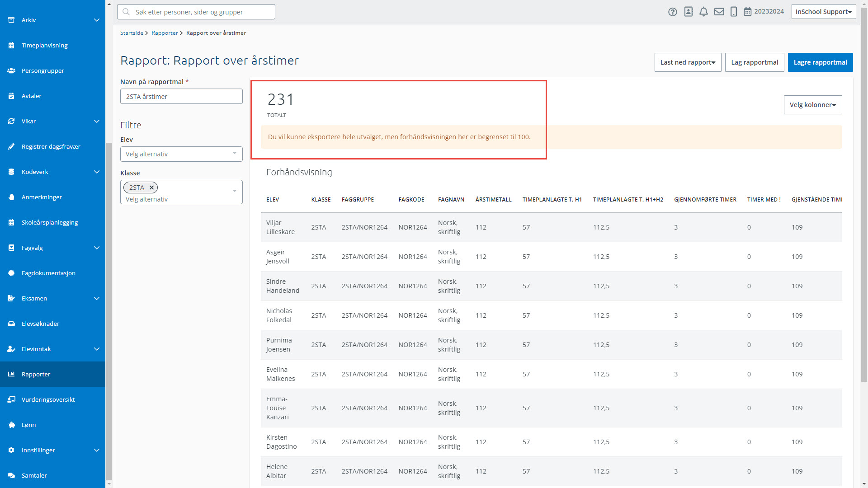Click the Innstillinger gear icon

[x=11, y=450]
